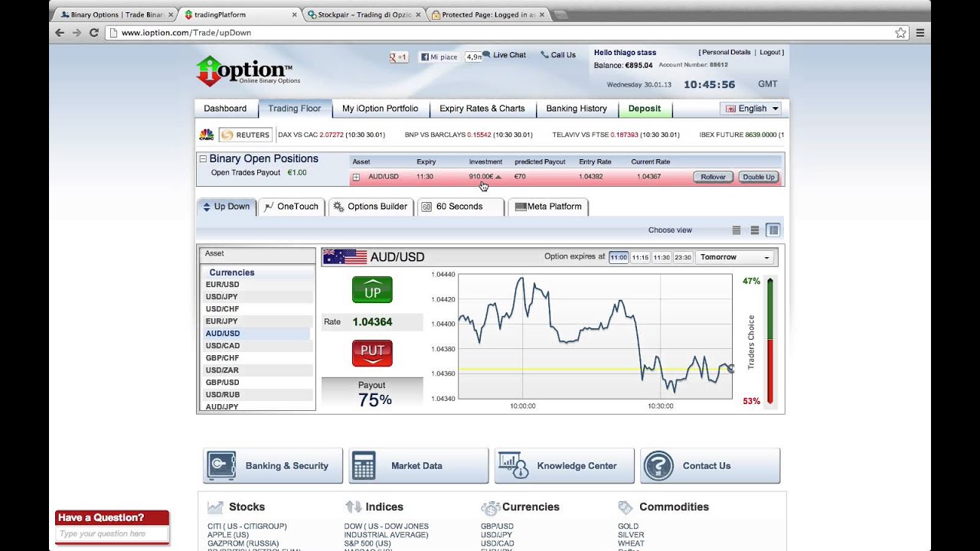The width and height of the screenshot is (980, 551).
Task: Expand the AUD/USD open position row
Action: (x=356, y=177)
